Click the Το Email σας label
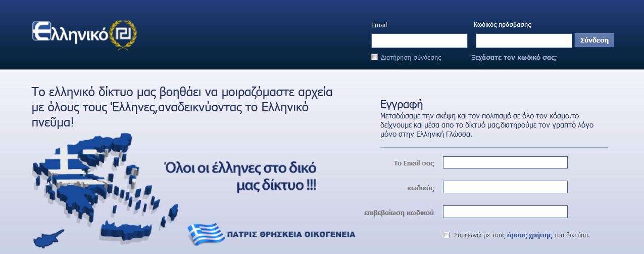 (414, 163)
